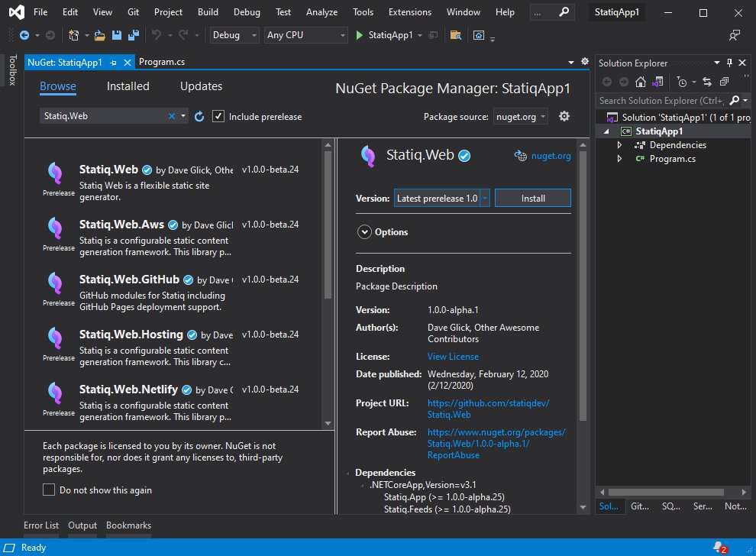Screen dimensions: 756x556
Task: Click the Search Solution Explorer field
Action: point(661,101)
